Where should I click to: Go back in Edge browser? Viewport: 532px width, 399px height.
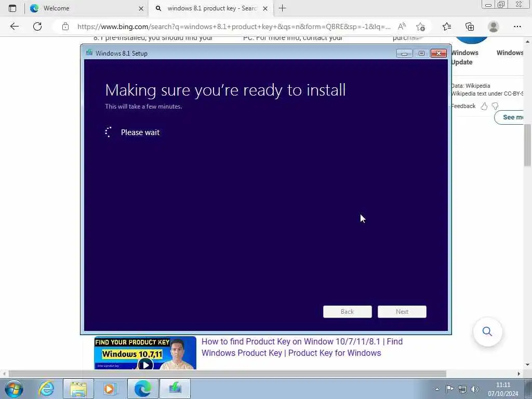click(14, 26)
